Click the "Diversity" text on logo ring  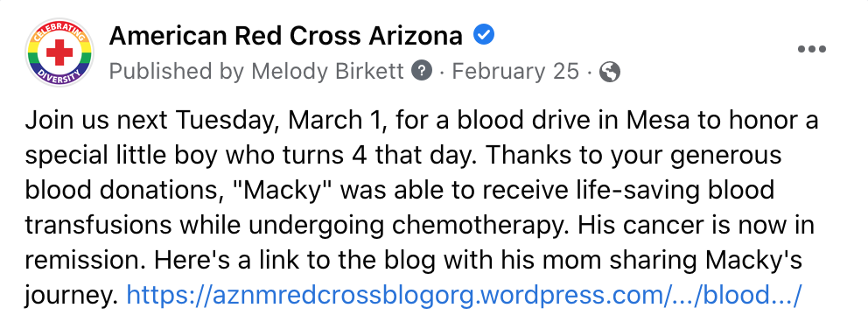(x=59, y=76)
